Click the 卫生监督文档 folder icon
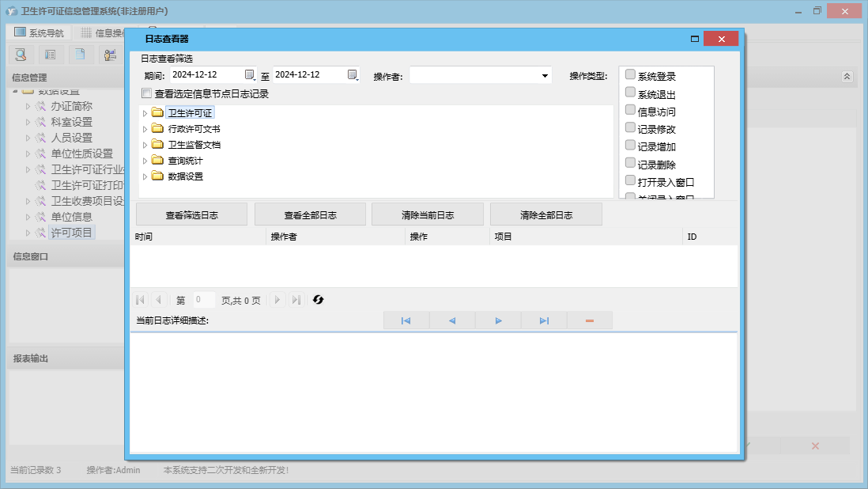The image size is (868, 489). click(158, 145)
